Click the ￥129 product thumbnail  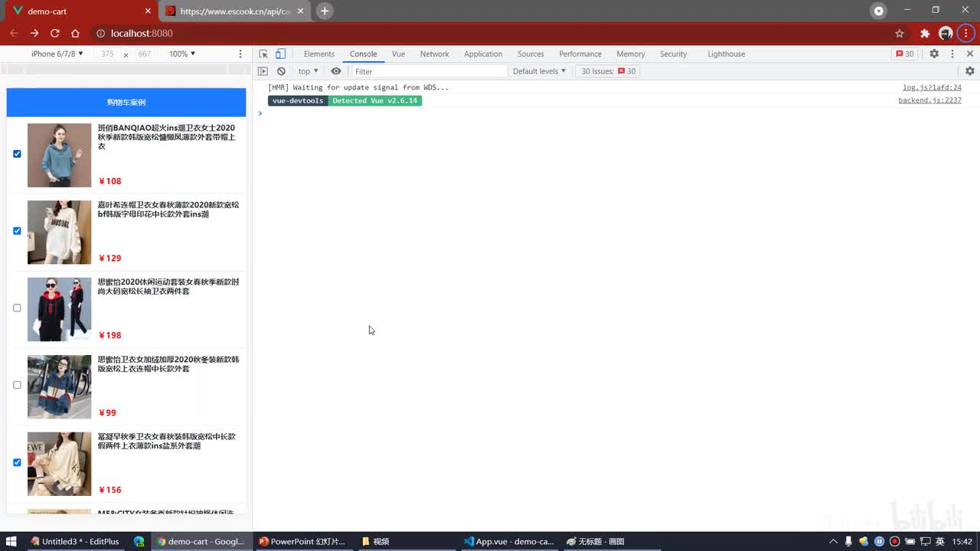59,233
